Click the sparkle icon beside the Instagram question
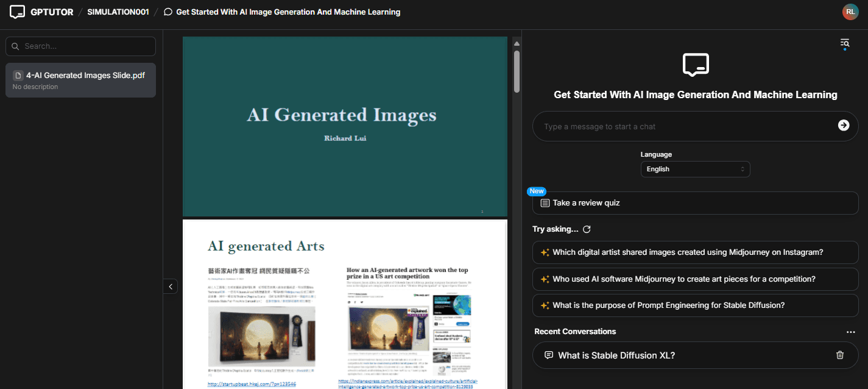 [545, 252]
